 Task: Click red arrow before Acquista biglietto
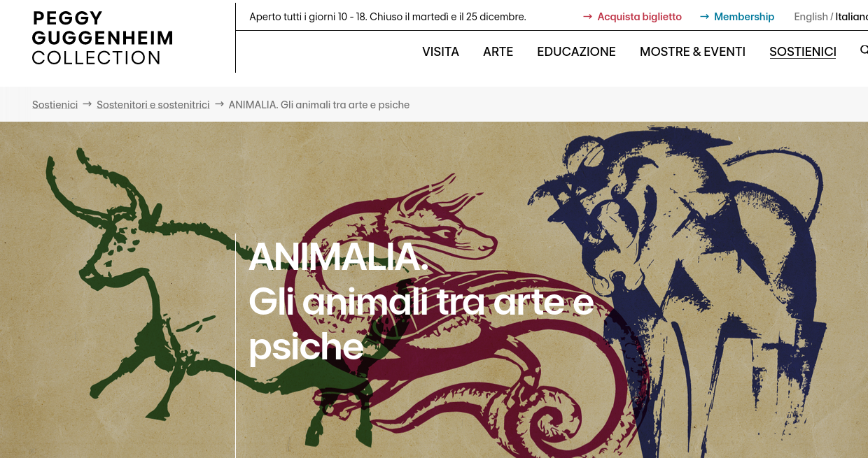tap(588, 17)
